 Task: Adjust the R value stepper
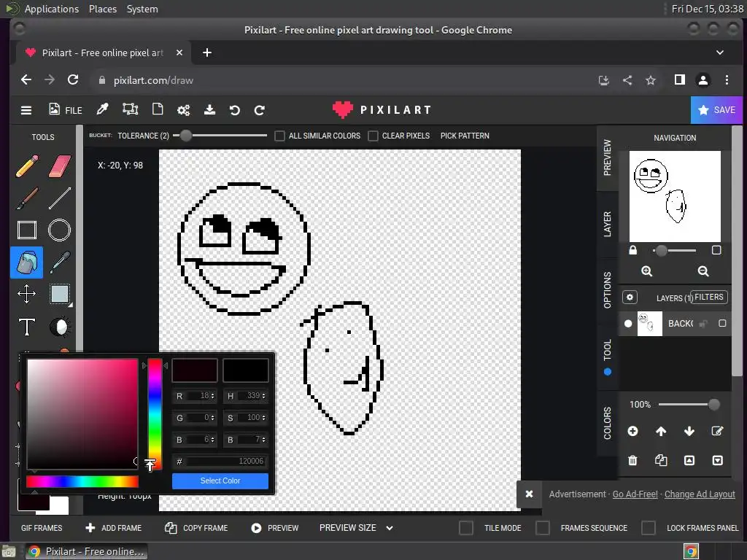tap(212, 396)
